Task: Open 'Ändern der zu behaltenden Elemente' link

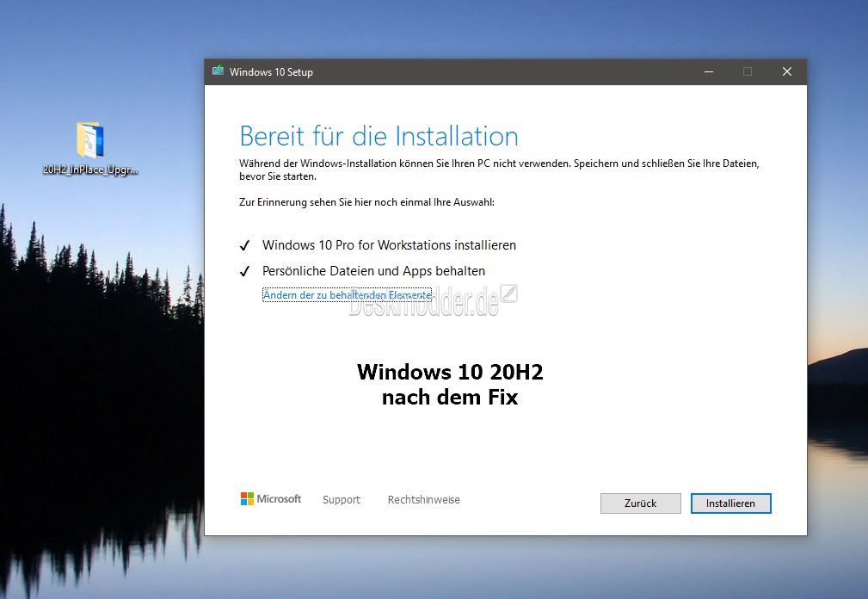Action: coord(347,295)
